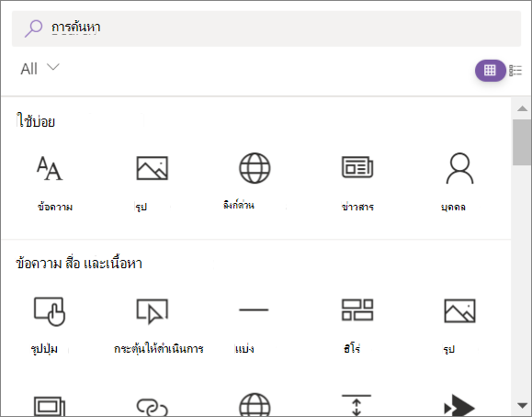Click the การค้นหา search input field
The height and width of the screenshot is (417, 532).
[266, 28]
